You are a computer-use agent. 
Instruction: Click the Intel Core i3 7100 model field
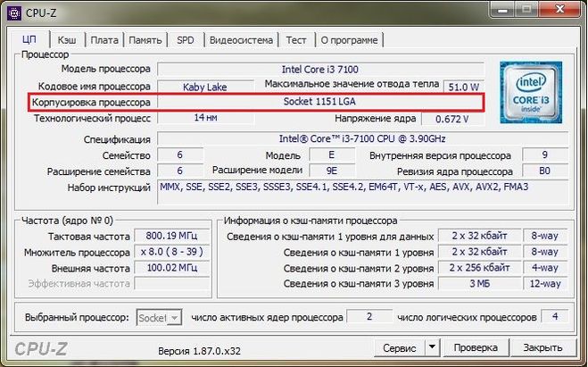[x=320, y=70]
